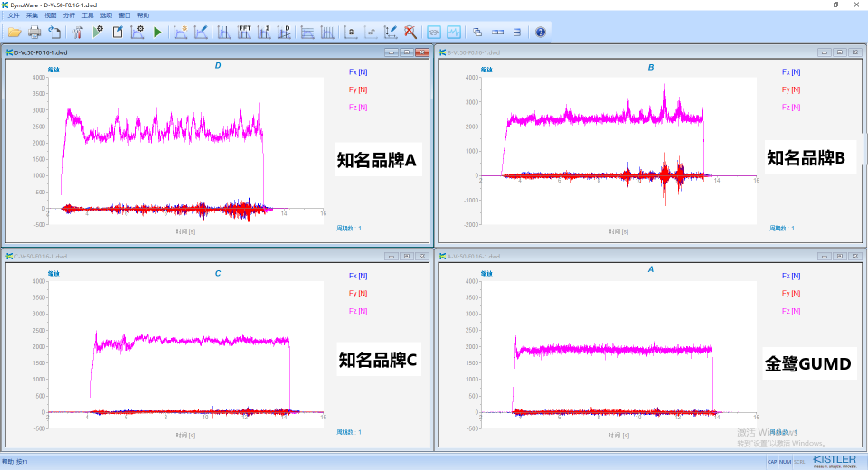The image size is (868, 470).
Task: Click 缩放 in the D graph window
Action: click(53, 70)
